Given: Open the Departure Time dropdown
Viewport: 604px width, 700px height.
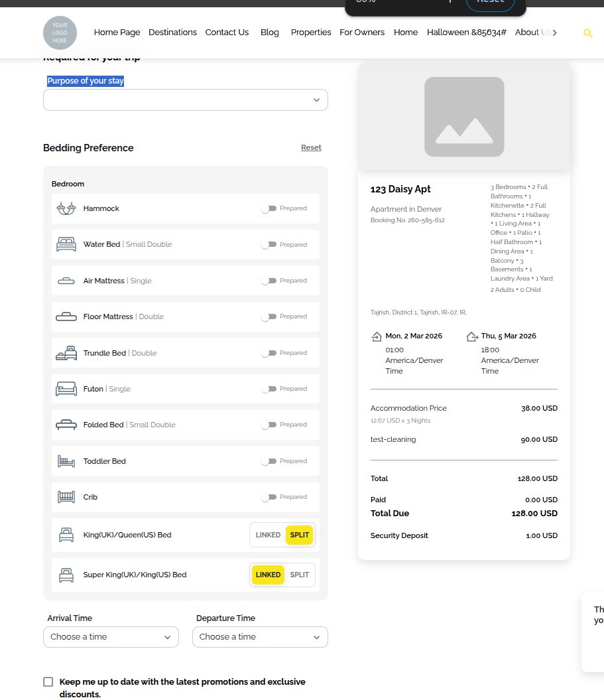Looking at the screenshot, I should click(x=260, y=637).
